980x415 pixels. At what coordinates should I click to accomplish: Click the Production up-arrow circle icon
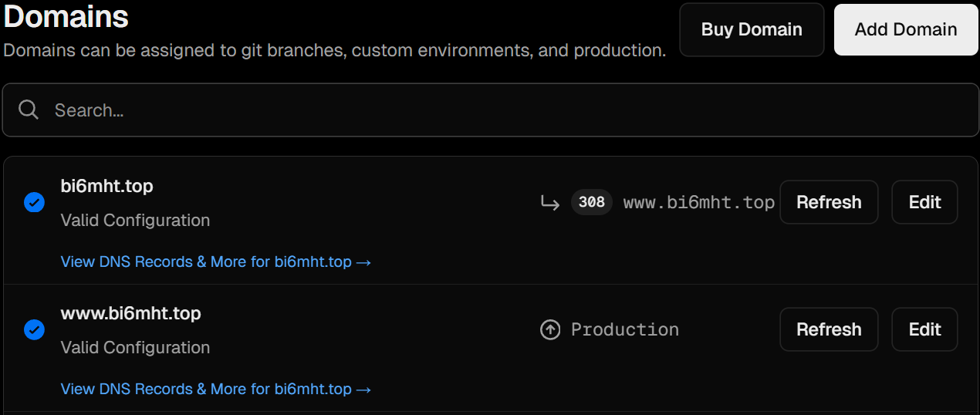(x=550, y=330)
